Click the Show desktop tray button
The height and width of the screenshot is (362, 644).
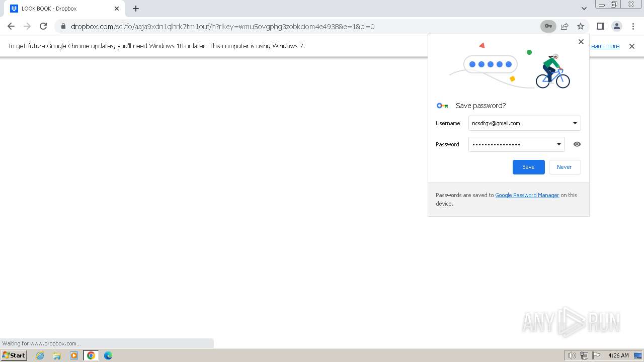click(x=638, y=355)
